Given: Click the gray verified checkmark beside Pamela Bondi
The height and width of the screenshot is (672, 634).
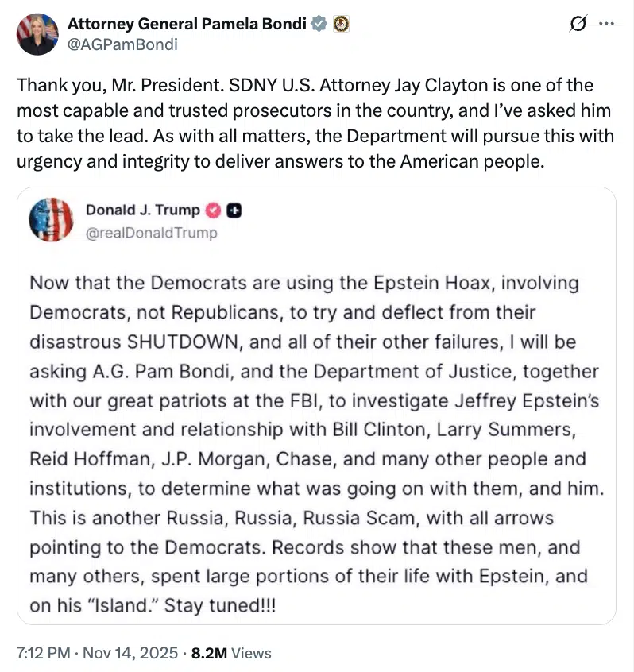Looking at the screenshot, I should point(319,24).
